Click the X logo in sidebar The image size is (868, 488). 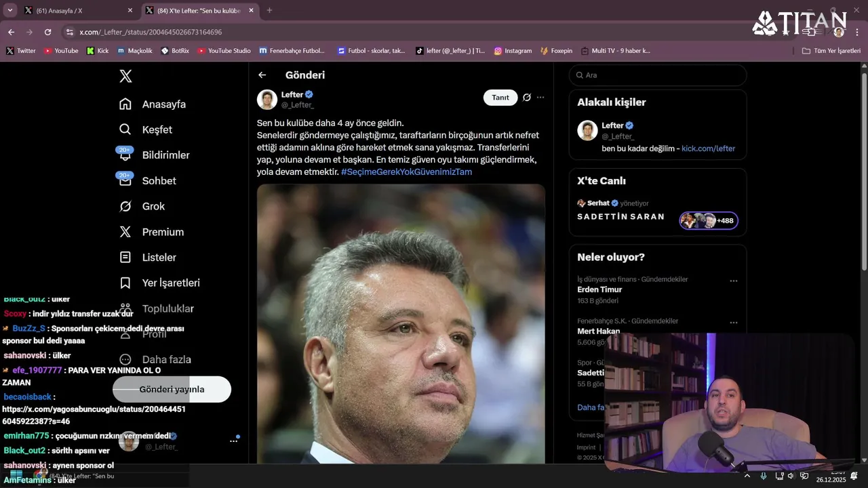[125, 76]
